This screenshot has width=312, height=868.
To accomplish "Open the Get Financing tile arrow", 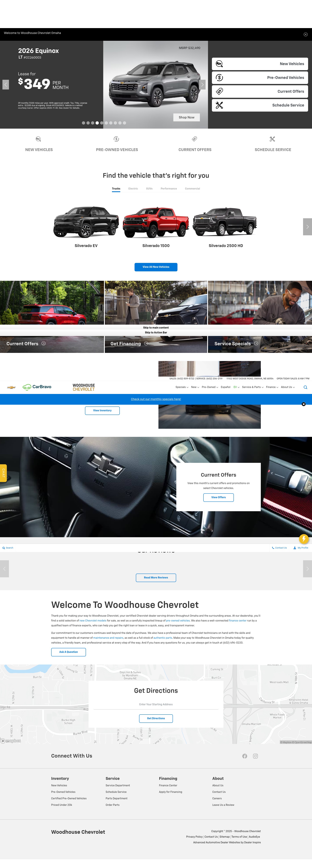I will pyautogui.click(x=146, y=343).
